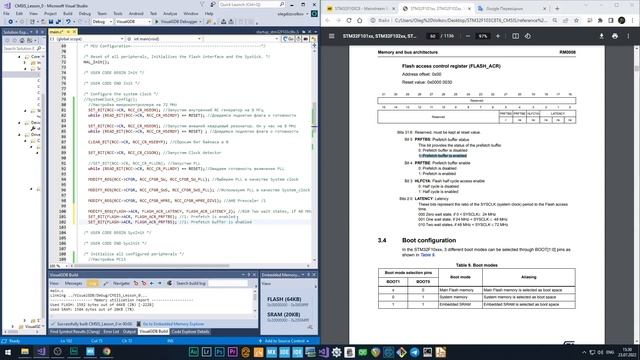Open Windows Start menu
The height and width of the screenshot is (360, 640).
coord(7,351)
